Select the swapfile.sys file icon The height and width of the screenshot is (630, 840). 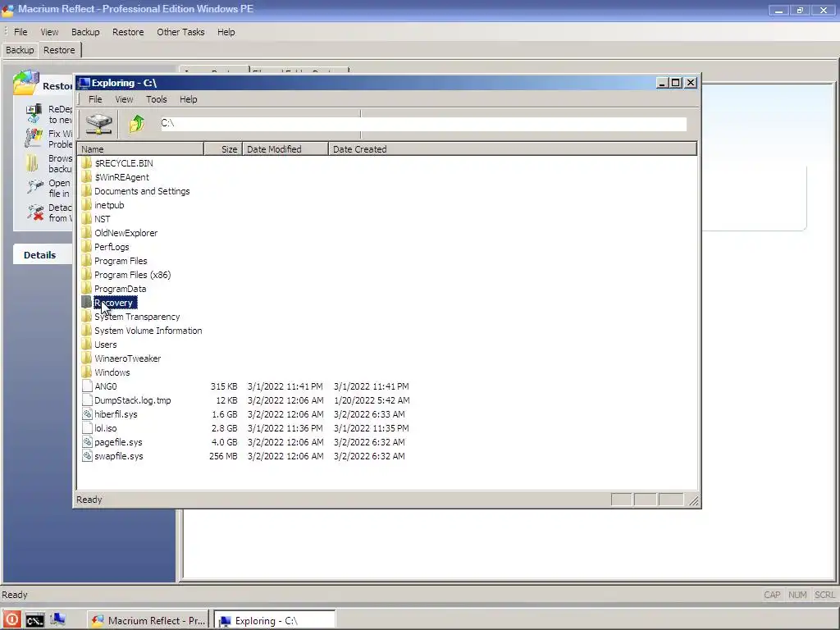(87, 456)
